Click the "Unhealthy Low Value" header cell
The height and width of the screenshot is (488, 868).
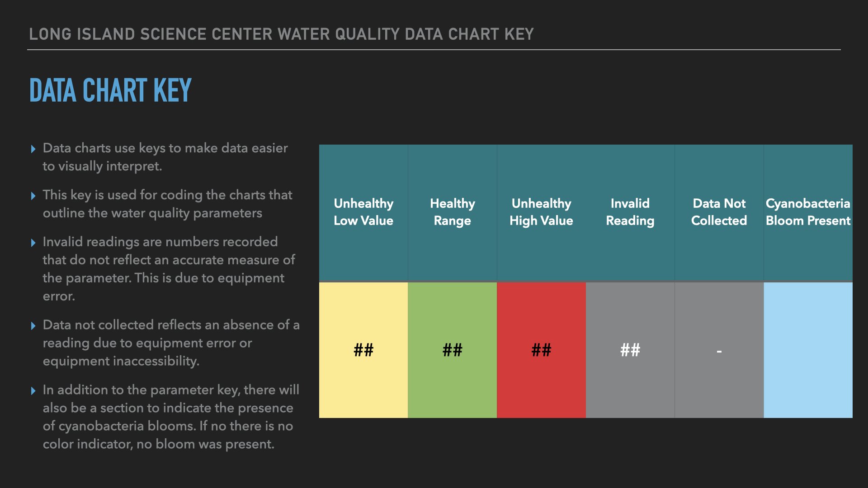tap(363, 212)
